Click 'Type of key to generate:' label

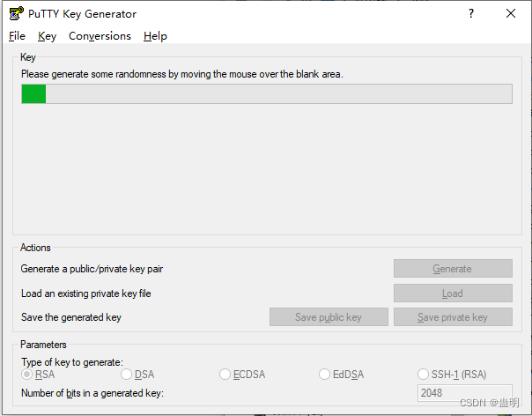72,362
